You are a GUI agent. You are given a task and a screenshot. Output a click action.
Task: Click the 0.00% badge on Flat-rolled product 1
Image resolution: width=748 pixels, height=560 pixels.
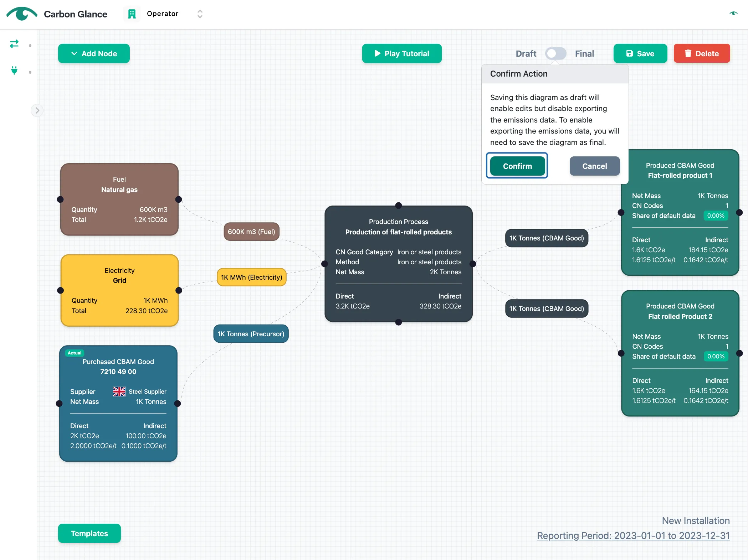[716, 216]
